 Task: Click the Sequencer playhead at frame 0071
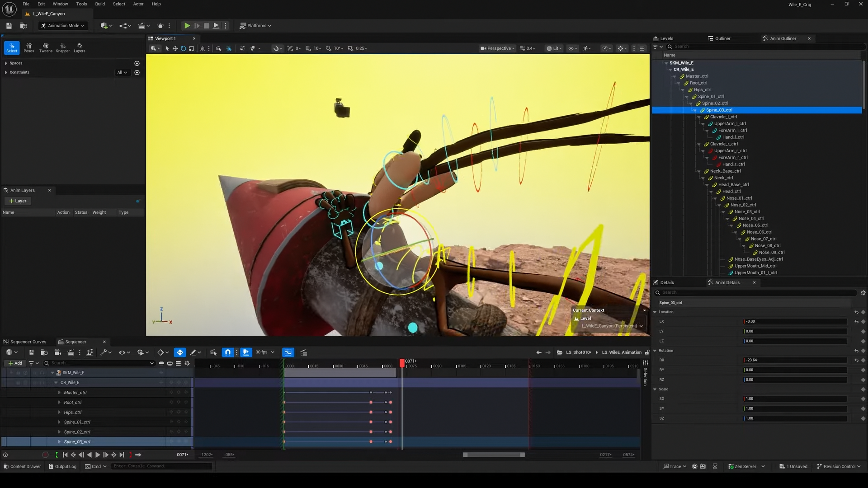click(x=402, y=362)
